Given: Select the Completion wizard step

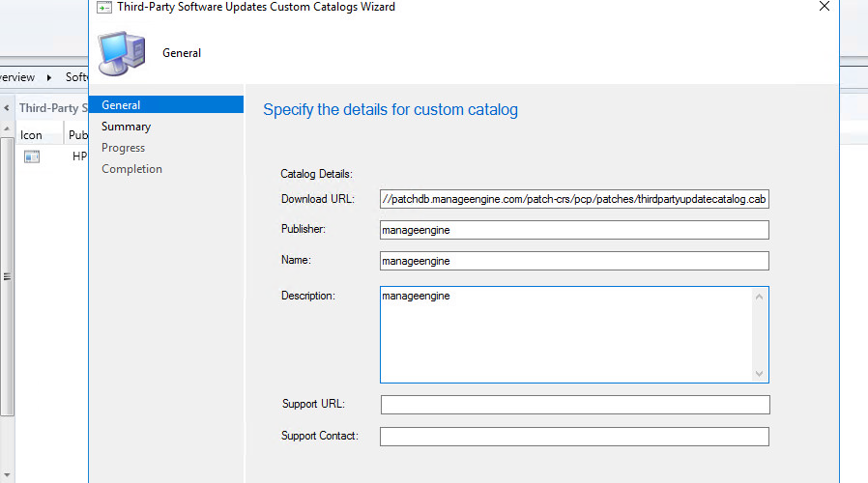Looking at the screenshot, I should [x=131, y=169].
